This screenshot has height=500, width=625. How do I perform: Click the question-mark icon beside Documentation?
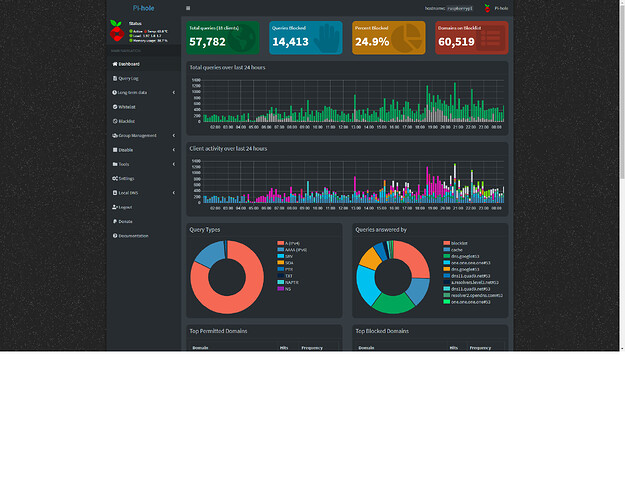pos(115,236)
